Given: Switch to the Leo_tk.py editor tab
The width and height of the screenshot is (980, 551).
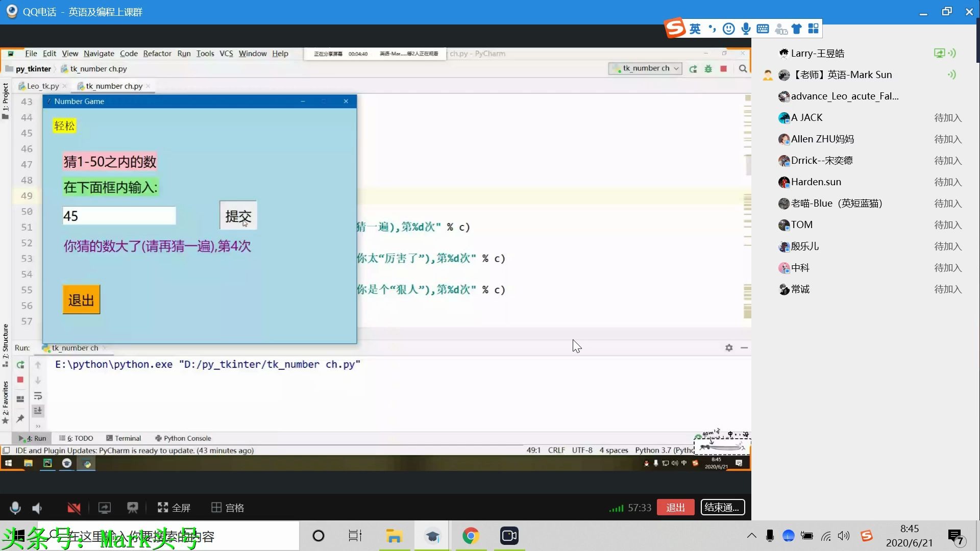Looking at the screenshot, I should (43, 86).
